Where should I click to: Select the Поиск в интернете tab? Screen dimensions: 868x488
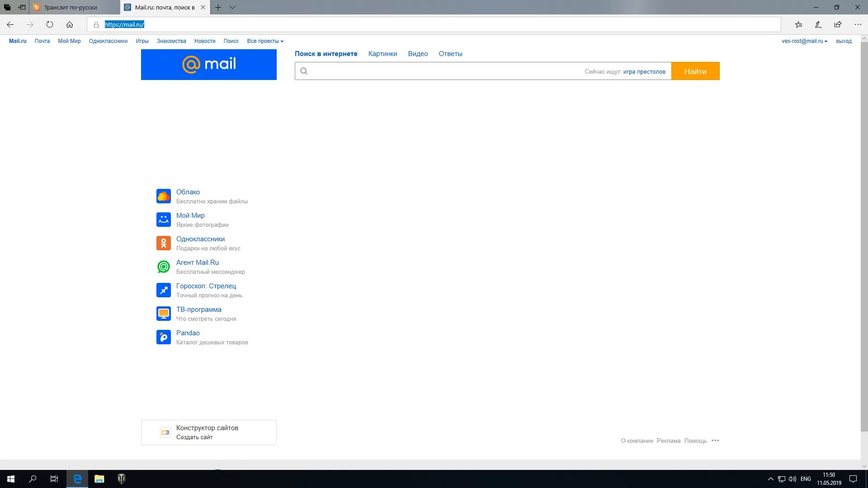pyautogui.click(x=326, y=54)
